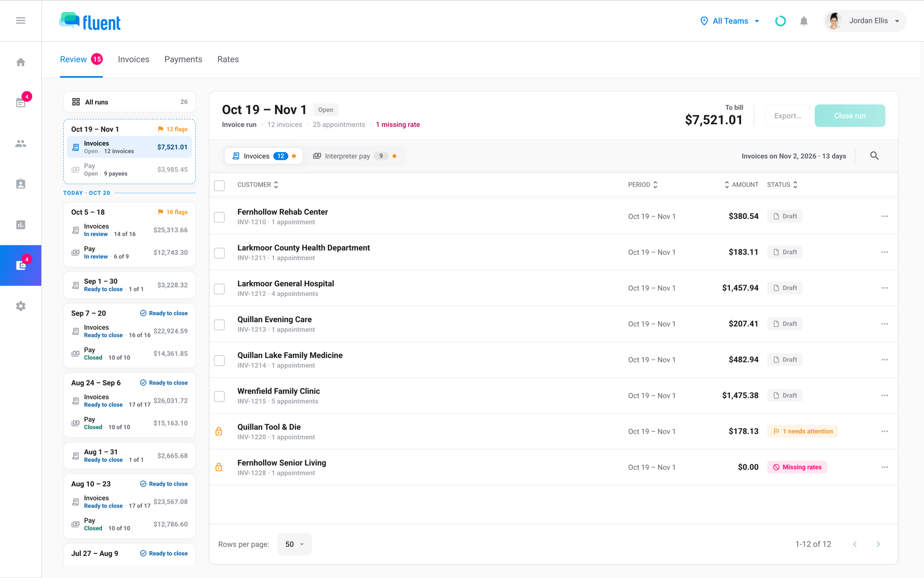Sort by the Customer column
The height and width of the screenshot is (578, 924).
click(x=258, y=185)
